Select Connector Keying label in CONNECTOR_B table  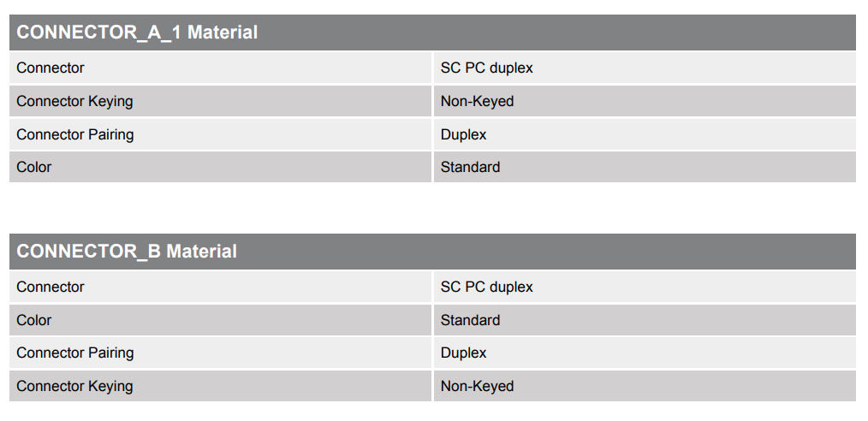tap(74, 386)
